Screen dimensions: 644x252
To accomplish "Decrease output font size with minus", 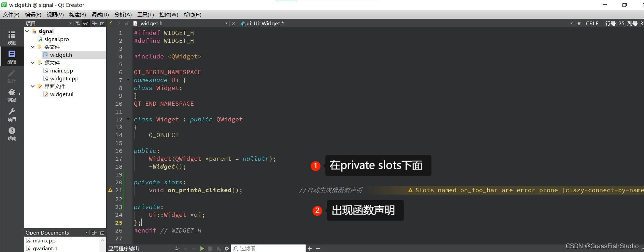I will pyautogui.click(x=318, y=249).
